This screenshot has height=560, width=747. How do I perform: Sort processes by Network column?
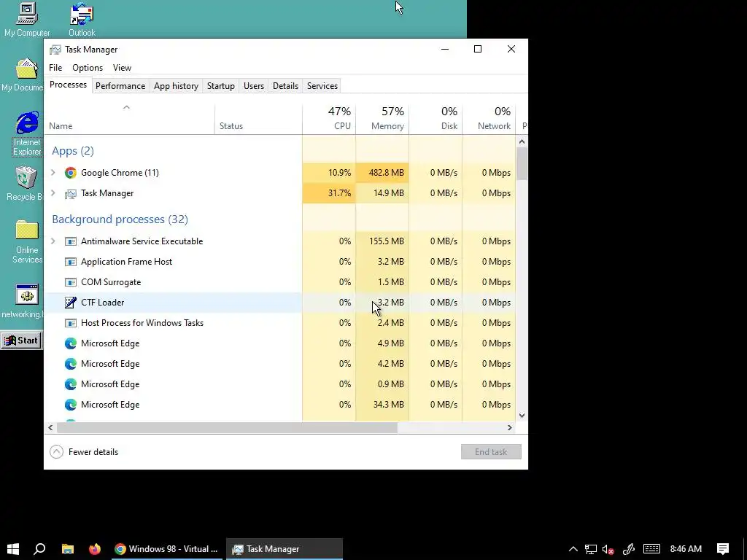(489, 119)
